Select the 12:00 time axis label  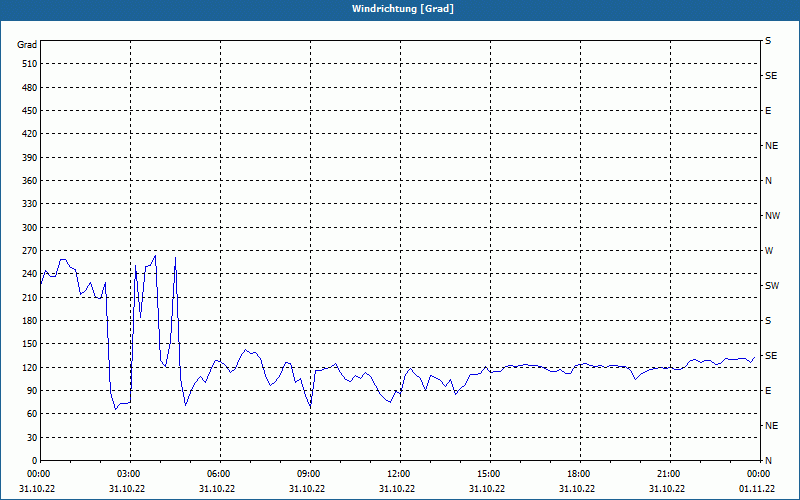pos(400,474)
